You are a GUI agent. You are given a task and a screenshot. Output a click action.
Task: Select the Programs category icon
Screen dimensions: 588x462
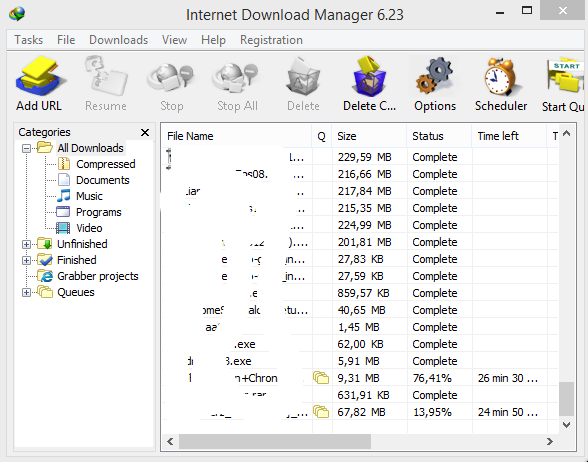[63, 212]
